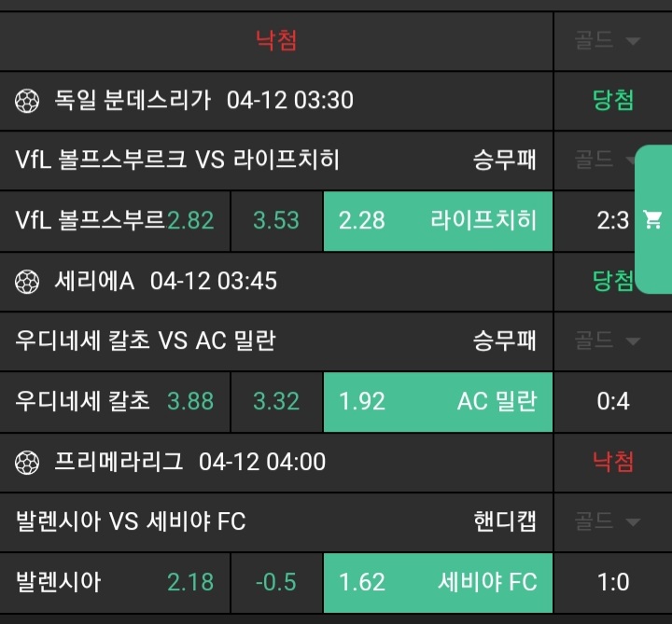This screenshot has width=672, height=624.
Task: Select AC 밀란 win at 1.92 odds
Action: point(438,401)
